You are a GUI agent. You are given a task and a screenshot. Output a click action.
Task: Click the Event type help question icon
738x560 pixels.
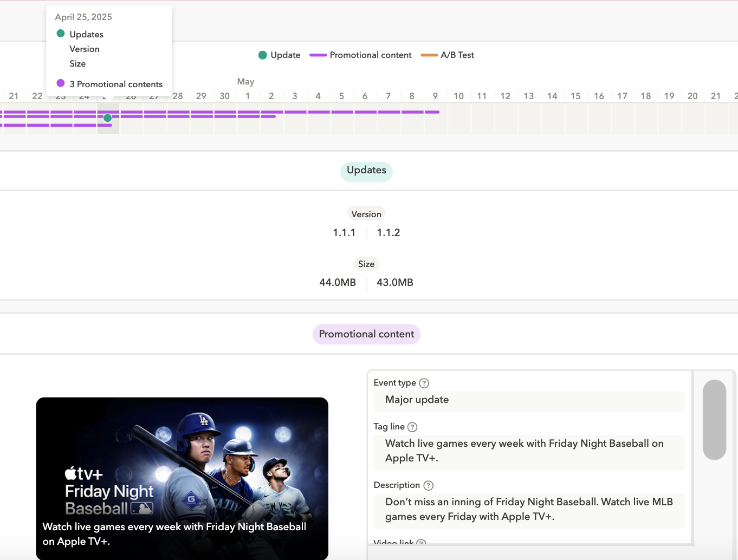tap(424, 383)
